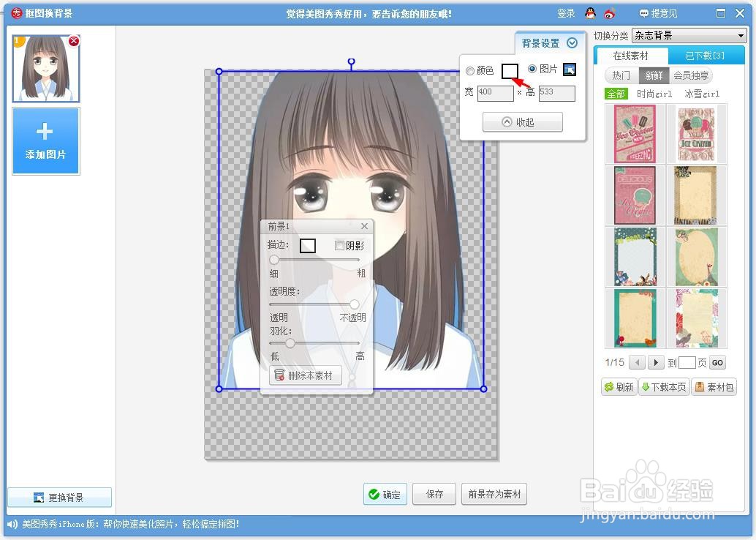Click 下载本页 download page button

pyautogui.click(x=664, y=387)
